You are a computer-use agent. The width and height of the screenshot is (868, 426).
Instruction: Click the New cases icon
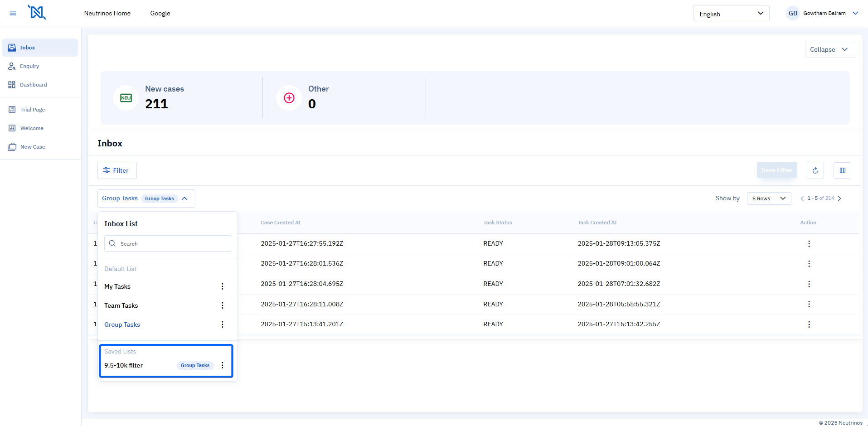point(126,98)
